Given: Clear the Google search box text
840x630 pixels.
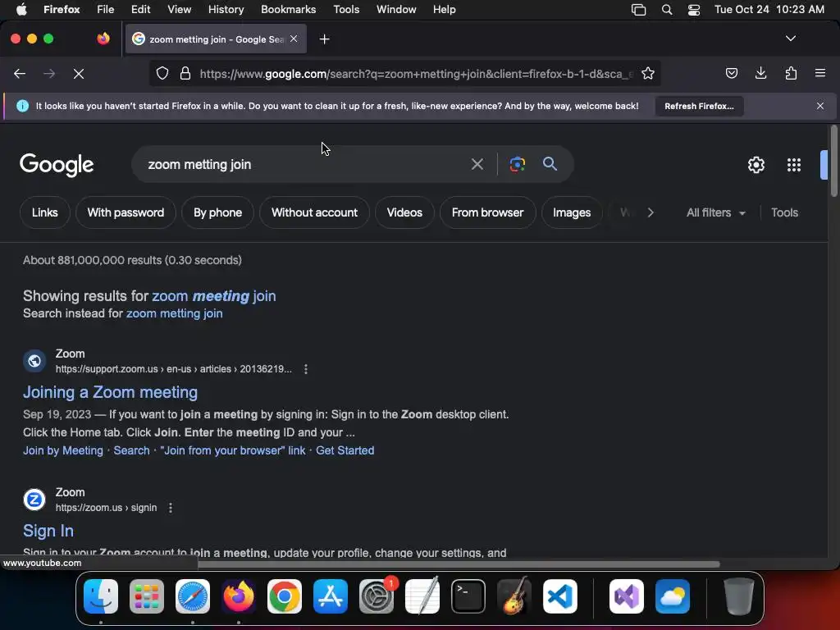Looking at the screenshot, I should tap(477, 164).
